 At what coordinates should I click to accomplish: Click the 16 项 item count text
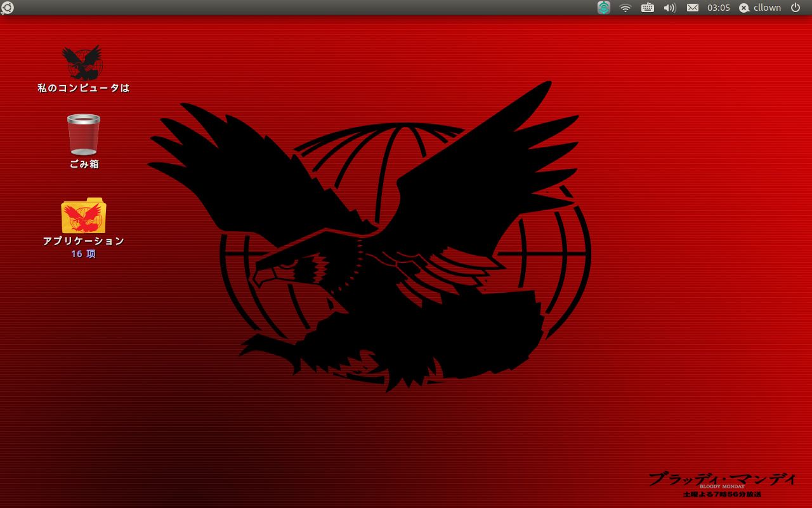pyautogui.click(x=84, y=254)
